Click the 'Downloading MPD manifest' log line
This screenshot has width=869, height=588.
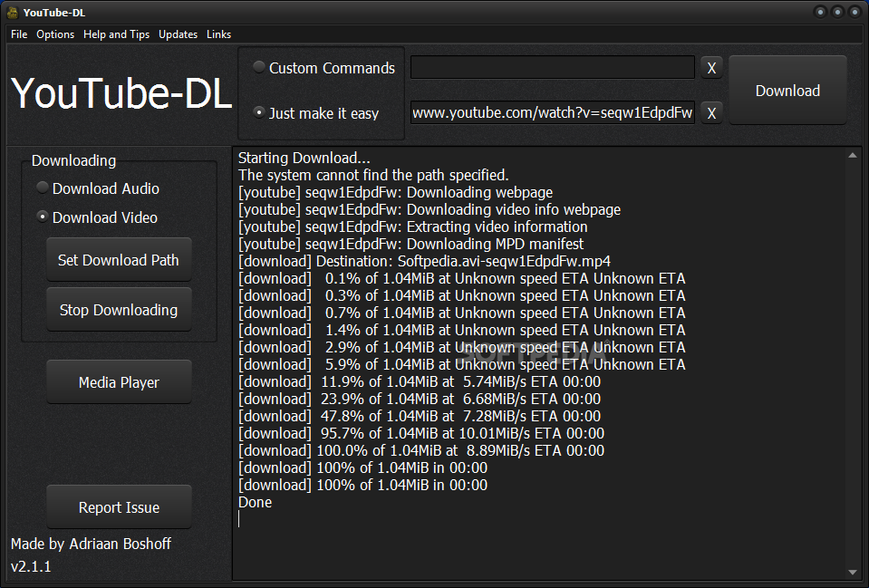pos(410,244)
